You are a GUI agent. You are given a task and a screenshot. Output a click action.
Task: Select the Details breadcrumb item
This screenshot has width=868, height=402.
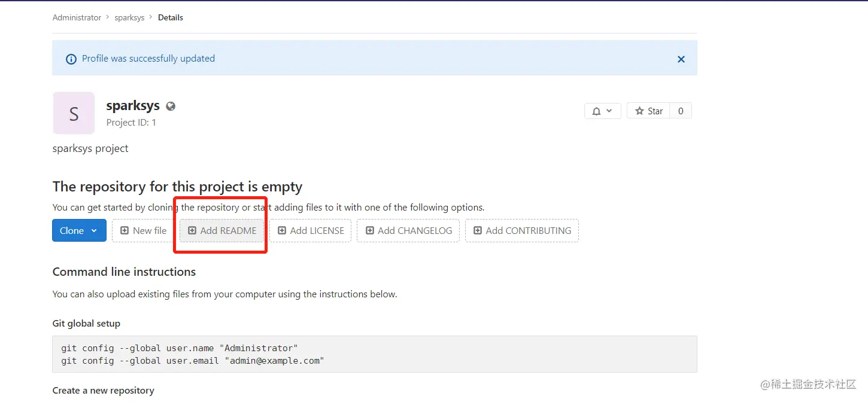(x=171, y=17)
